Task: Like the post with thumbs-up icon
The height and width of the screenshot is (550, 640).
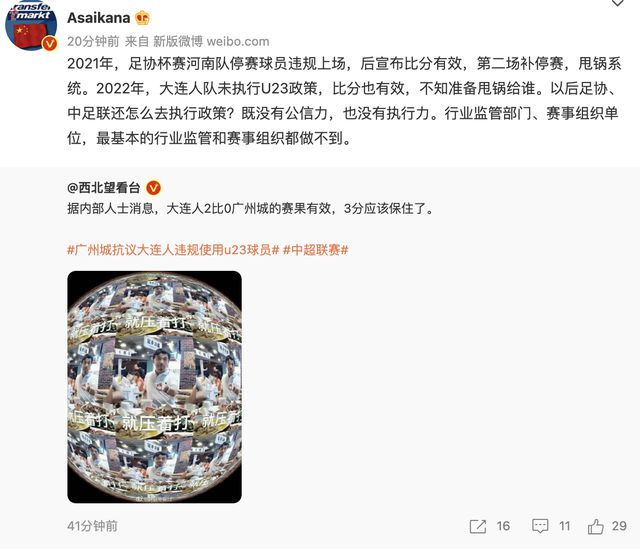Action: pos(596,526)
